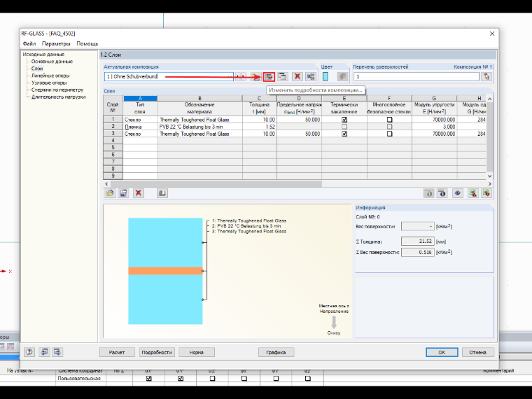
Task: Click row header number 4
Action: 113,141
